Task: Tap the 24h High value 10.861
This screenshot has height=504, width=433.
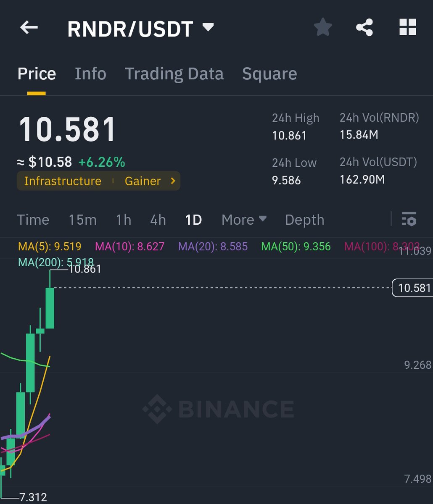Action: click(x=289, y=136)
